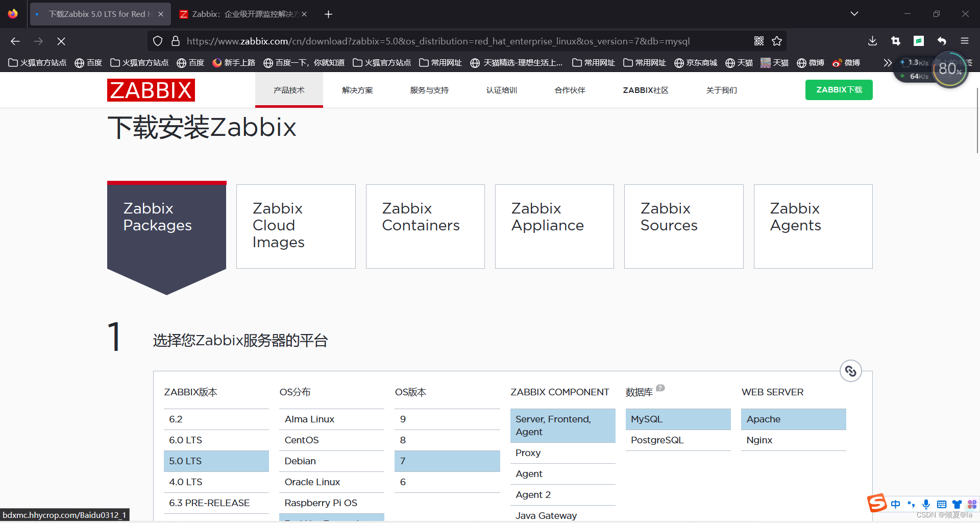980x523 pixels.
Task: Choose Oracle Linux OS distribution
Action: 332,482
